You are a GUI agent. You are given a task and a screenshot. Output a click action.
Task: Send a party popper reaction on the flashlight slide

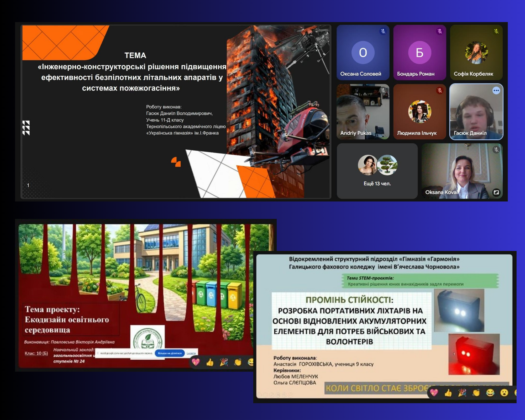pos(462,393)
